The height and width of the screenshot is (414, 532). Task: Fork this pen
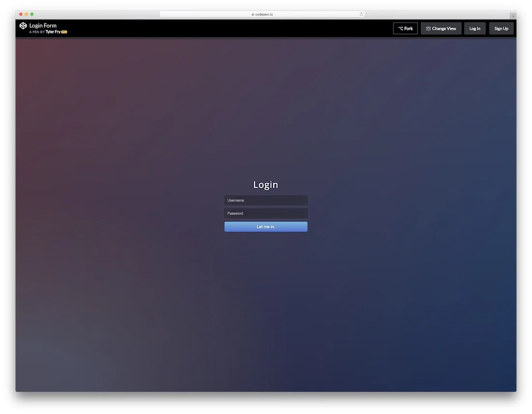click(405, 28)
